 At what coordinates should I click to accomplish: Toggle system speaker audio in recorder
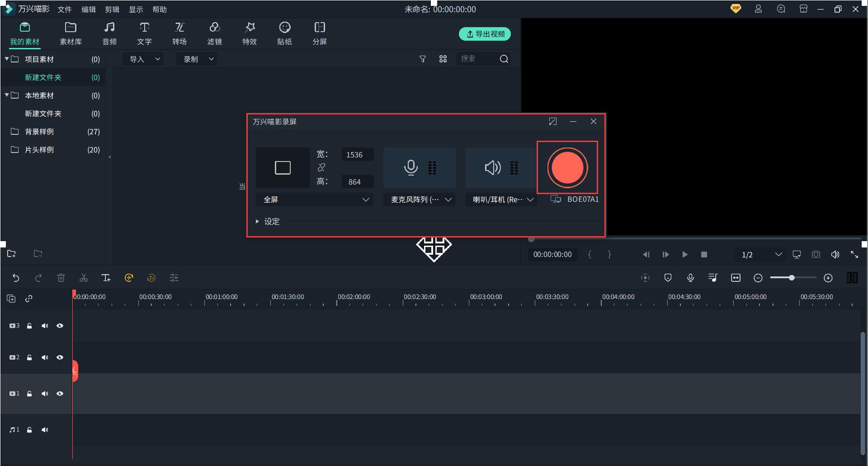(493, 167)
